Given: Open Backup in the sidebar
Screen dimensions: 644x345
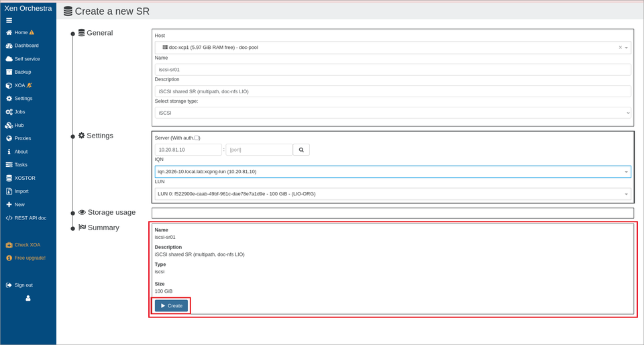Looking at the screenshot, I should click(x=23, y=72).
